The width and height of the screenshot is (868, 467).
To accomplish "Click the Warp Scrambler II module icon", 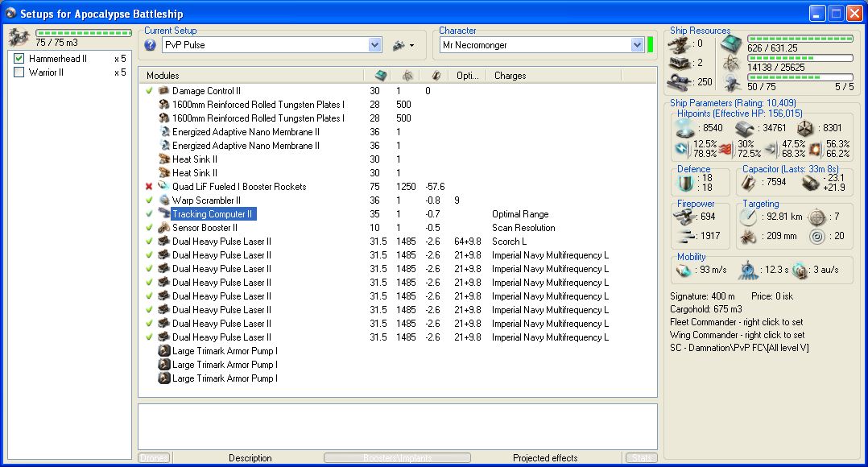I will 164,200.
